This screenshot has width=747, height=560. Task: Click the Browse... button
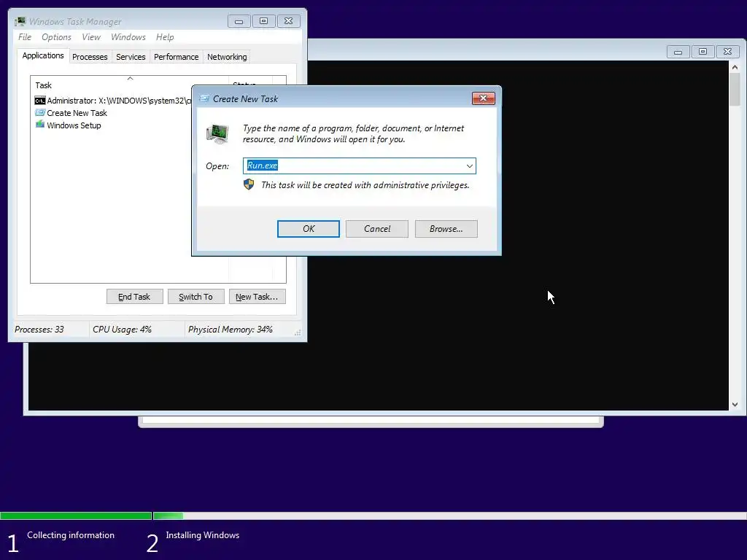point(446,228)
